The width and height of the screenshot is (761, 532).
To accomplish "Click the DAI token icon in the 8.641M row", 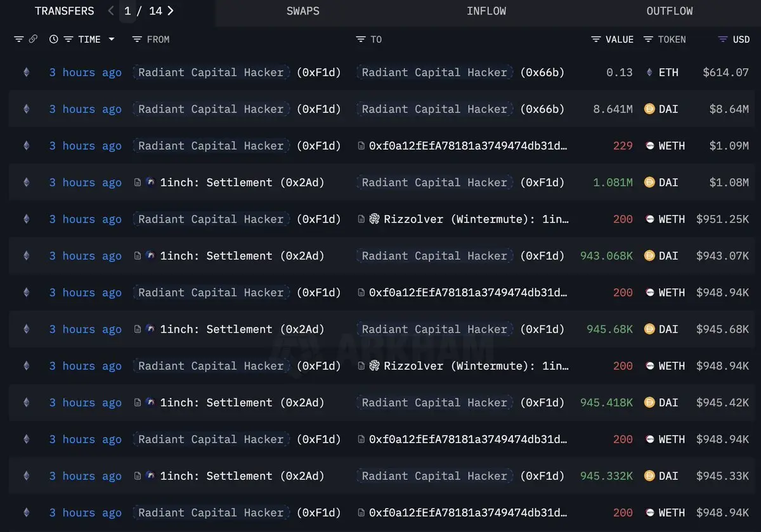I will tap(649, 109).
